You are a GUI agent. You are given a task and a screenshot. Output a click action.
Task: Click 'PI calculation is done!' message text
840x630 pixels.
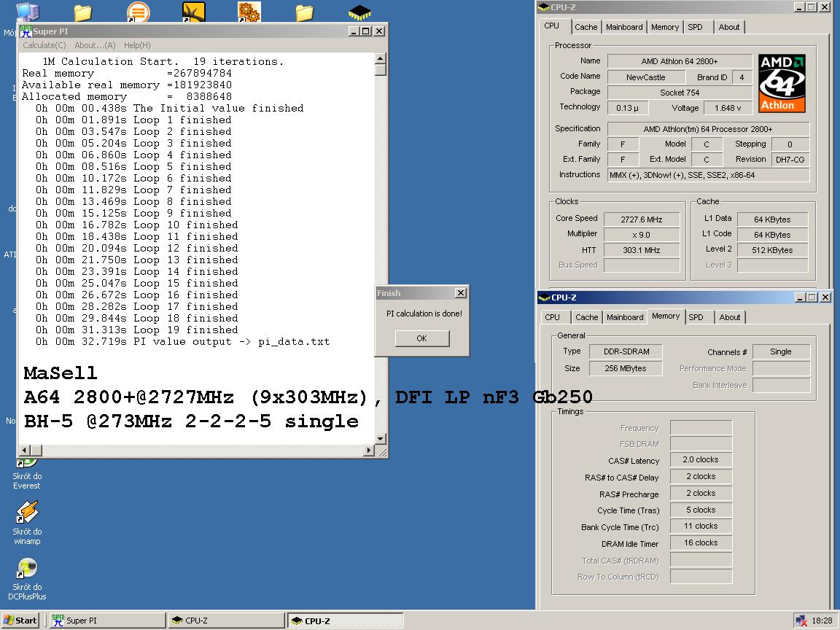[x=424, y=314]
